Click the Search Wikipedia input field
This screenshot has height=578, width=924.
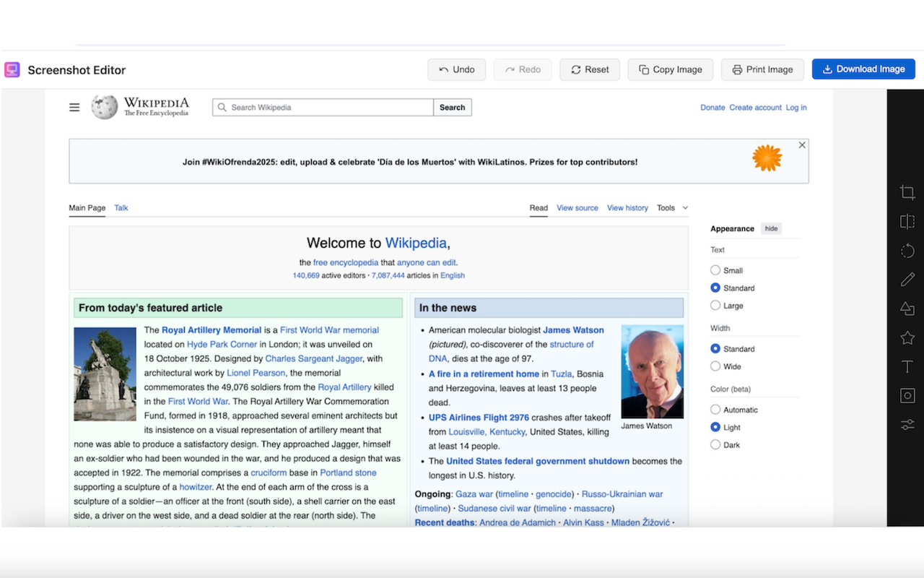coord(323,107)
